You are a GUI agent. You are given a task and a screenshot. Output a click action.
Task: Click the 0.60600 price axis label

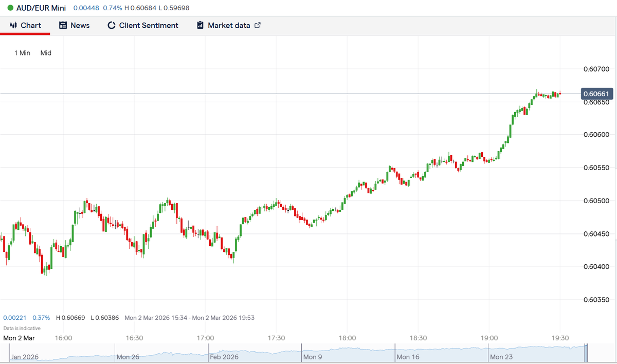(596, 135)
